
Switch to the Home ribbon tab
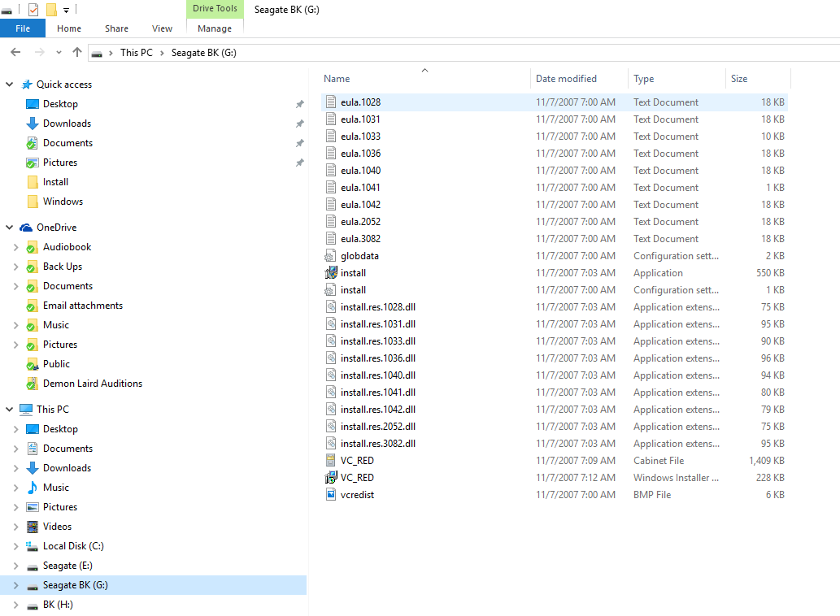tap(69, 28)
